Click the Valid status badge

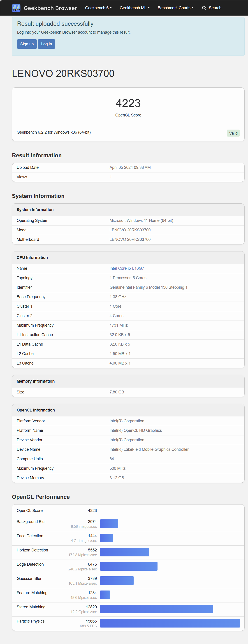[233, 133]
